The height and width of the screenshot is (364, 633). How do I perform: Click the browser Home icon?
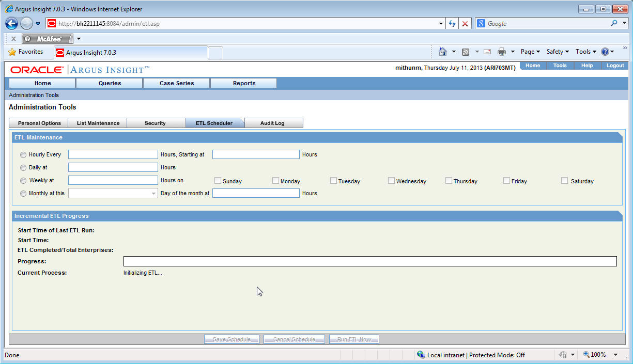(443, 52)
